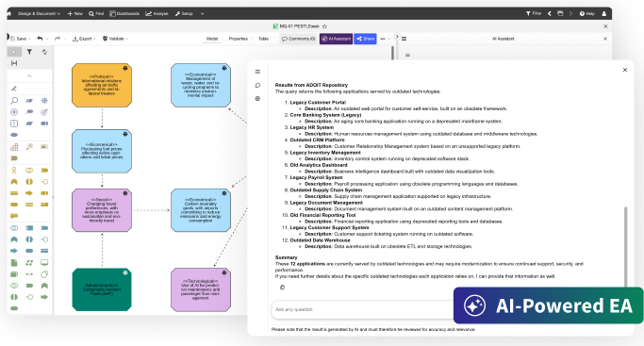Click the fit-width icon below the pointer tool
This screenshot has height=346, width=644.
tap(14, 63)
